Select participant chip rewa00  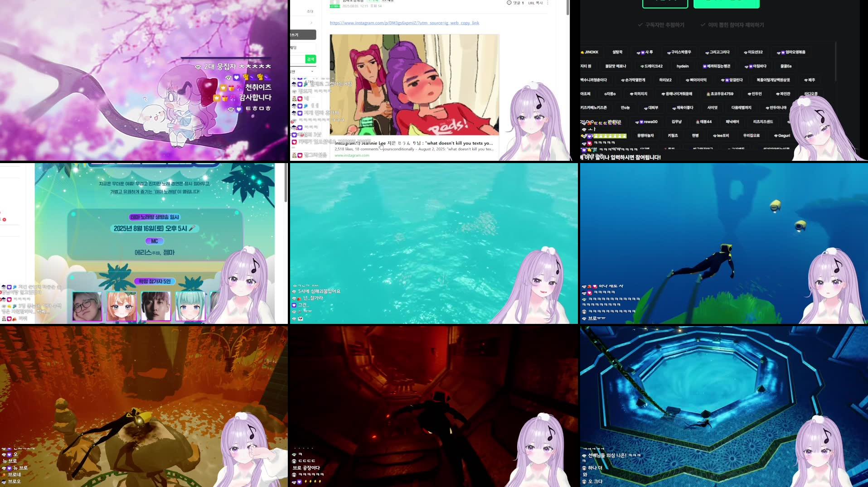646,122
